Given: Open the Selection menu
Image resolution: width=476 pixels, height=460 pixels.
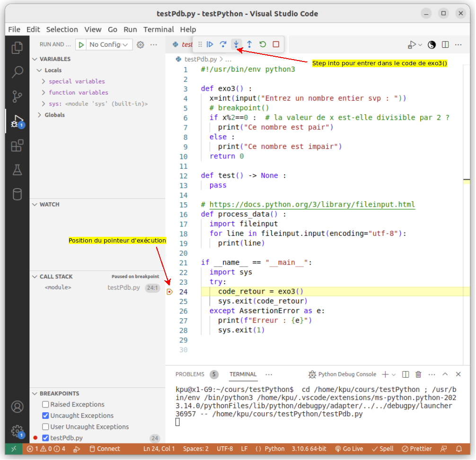Looking at the screenshot, I should pyautogui.click(x=62, y=30).
